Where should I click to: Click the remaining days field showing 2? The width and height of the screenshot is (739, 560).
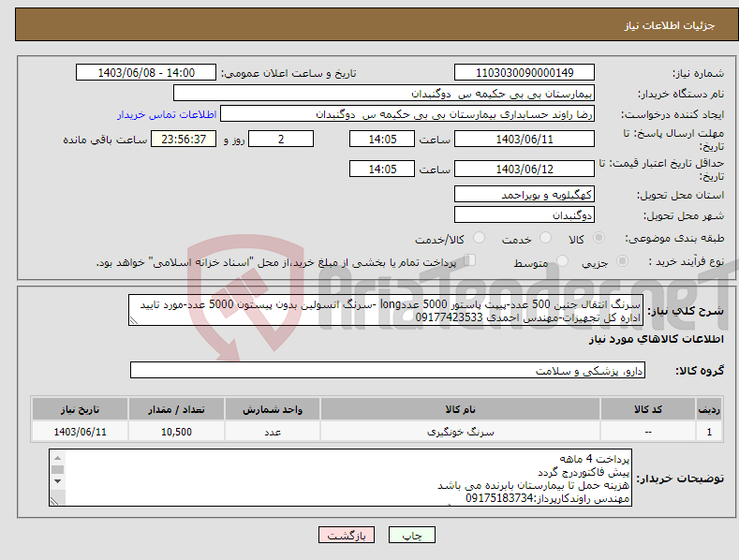(x=281, y=139)
